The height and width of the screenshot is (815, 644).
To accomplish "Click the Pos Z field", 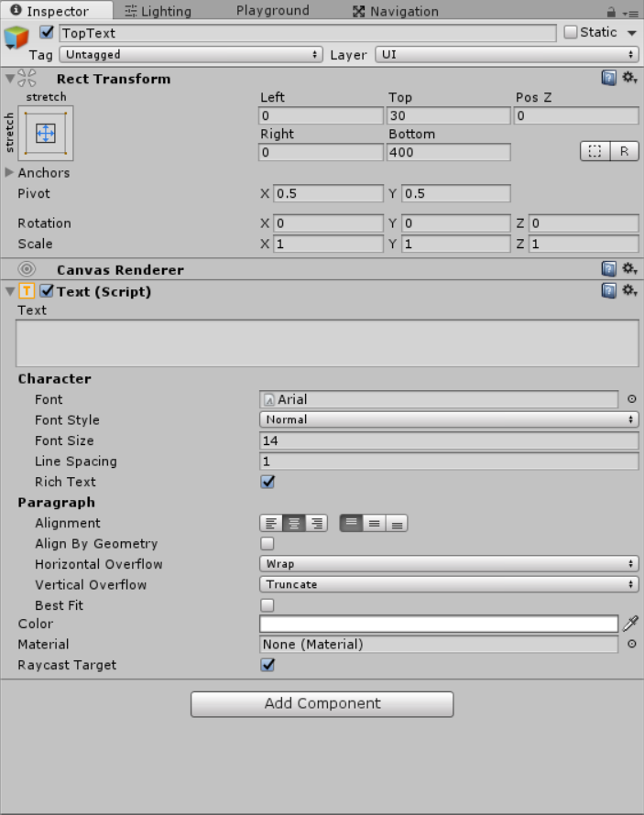I will (x=576, y=116).
